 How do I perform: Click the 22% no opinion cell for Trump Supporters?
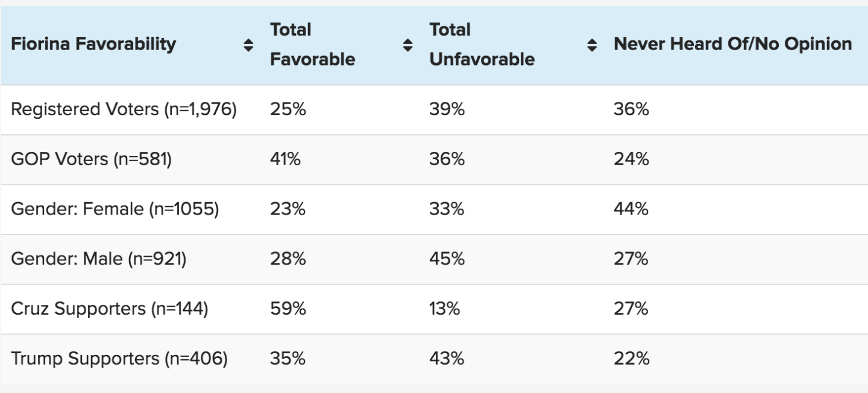point(631,359)
